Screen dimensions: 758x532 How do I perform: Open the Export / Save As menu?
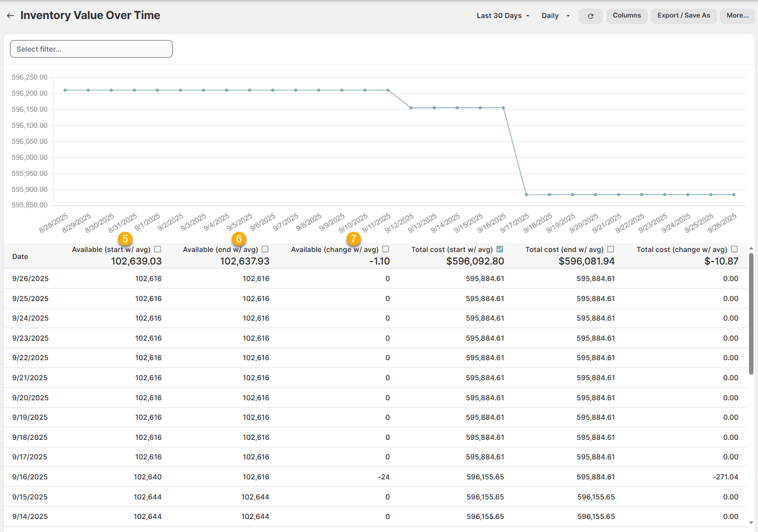[683, 16]
